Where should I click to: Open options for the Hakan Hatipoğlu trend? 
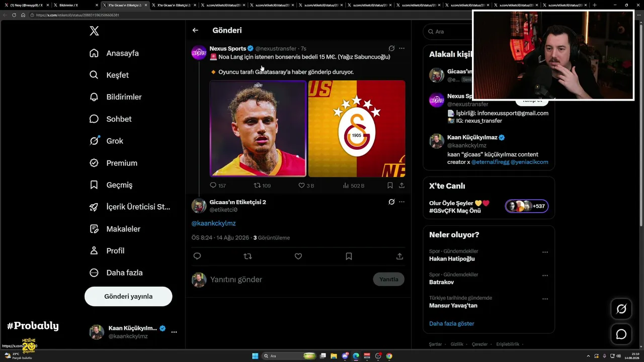545,252
